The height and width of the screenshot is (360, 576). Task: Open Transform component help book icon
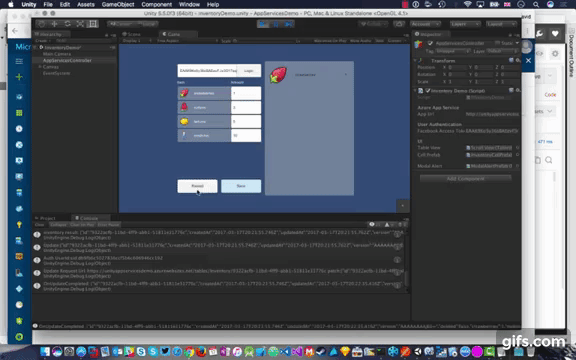point(511,60)
